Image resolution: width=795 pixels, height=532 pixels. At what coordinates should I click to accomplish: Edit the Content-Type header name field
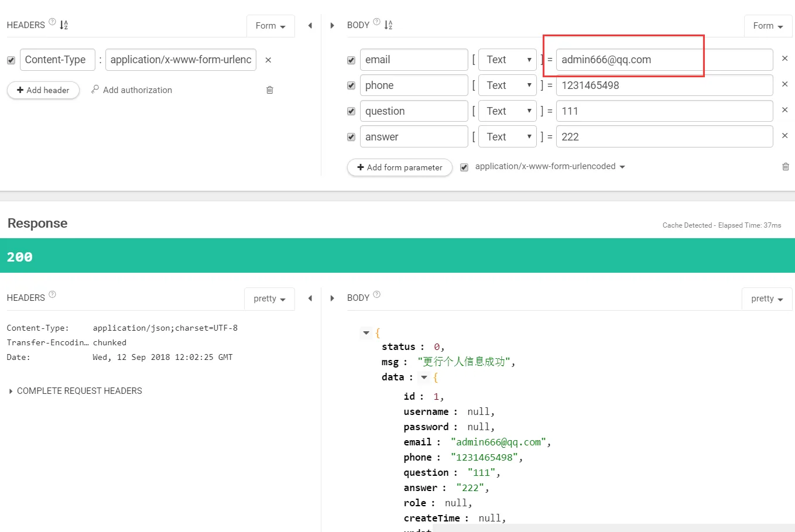(x=57, y=60)
